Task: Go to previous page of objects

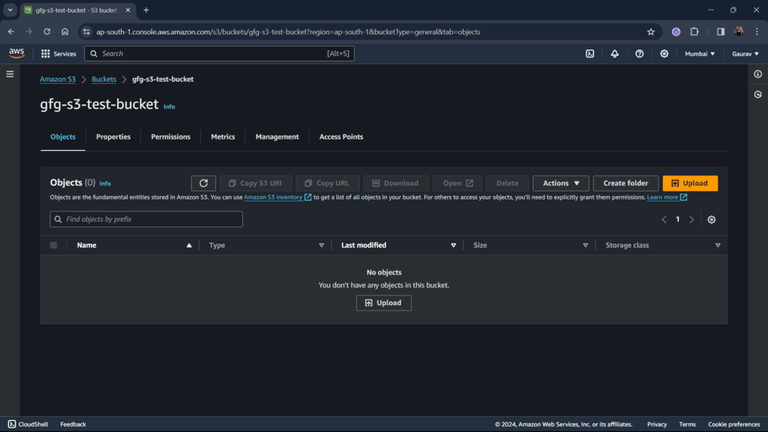Action: pyautogui.click(x=664, y=219)
